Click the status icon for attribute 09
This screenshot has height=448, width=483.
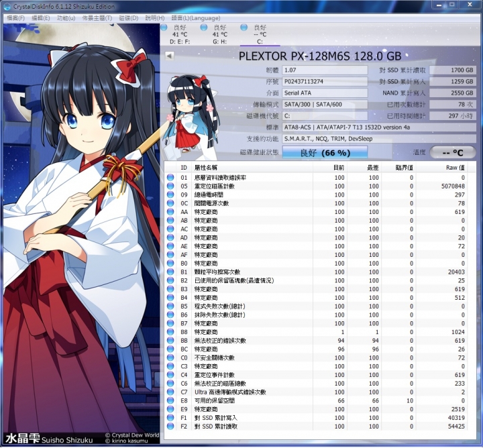[x=170, y=194]
